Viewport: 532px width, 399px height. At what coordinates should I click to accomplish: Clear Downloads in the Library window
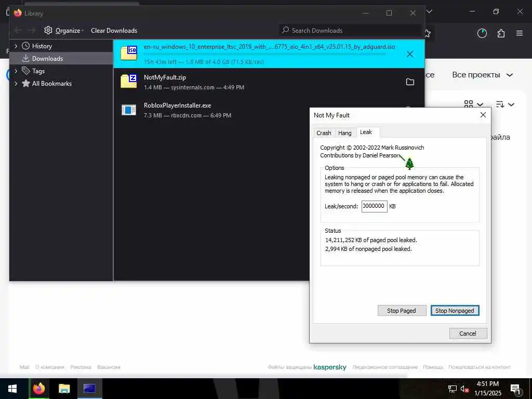[x=114, y=31]
